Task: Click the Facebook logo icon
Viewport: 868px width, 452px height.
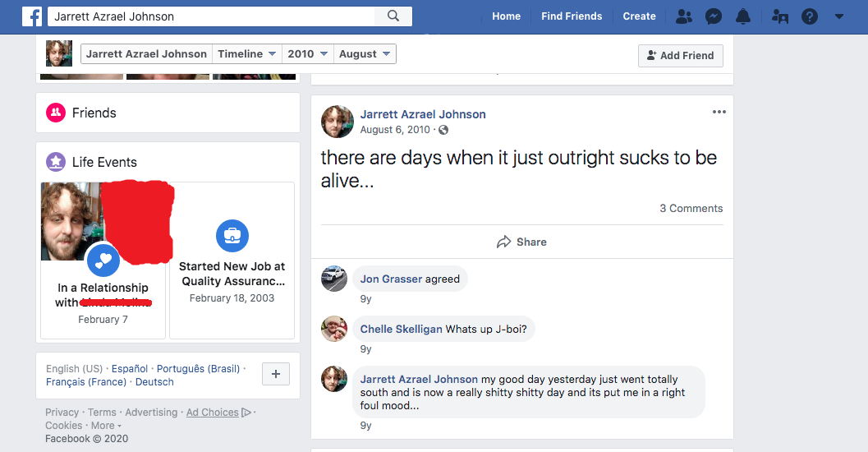Action: click(x=31, y=16)
